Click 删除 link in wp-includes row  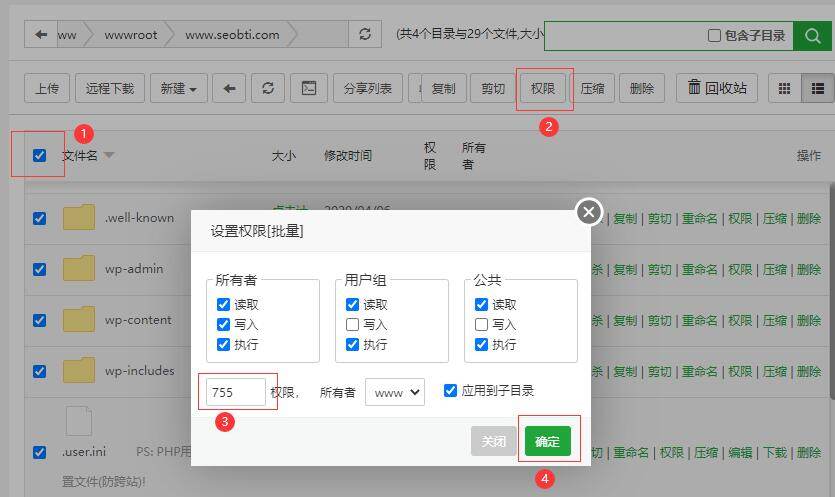click(x=809, y=371)
